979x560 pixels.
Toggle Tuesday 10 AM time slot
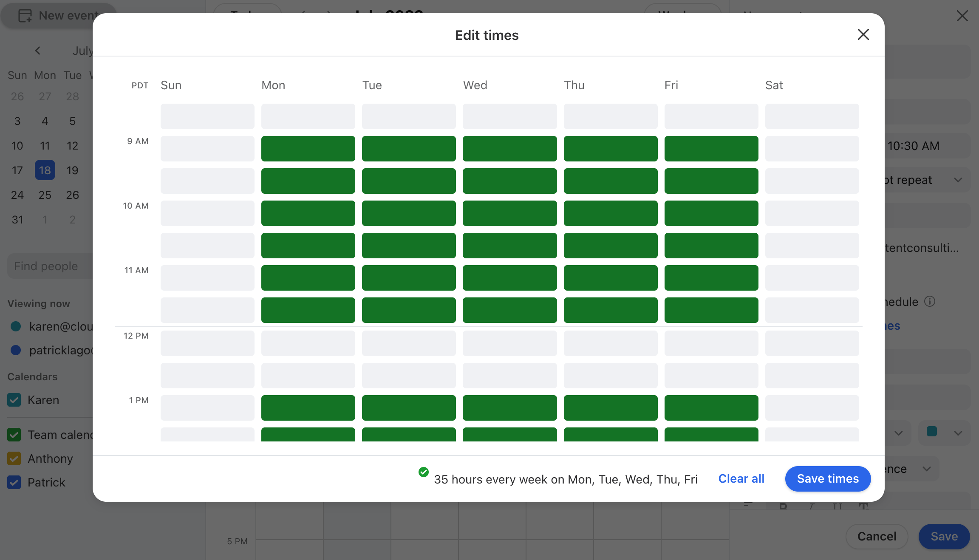point(409,213)
